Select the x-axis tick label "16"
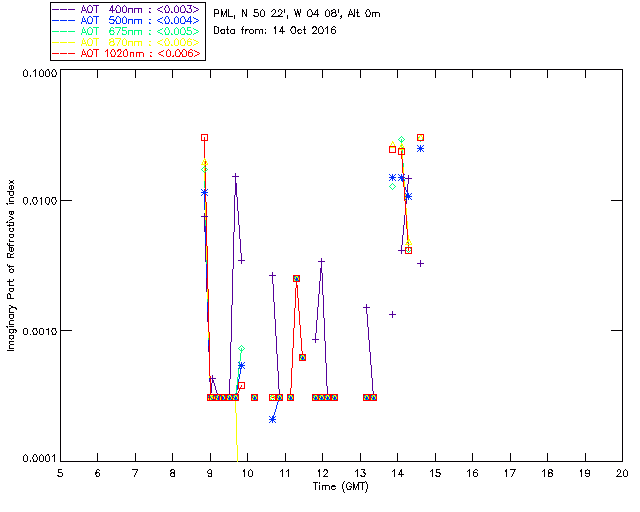The height and width of the screenshot is (512, 640). point(472,473)
